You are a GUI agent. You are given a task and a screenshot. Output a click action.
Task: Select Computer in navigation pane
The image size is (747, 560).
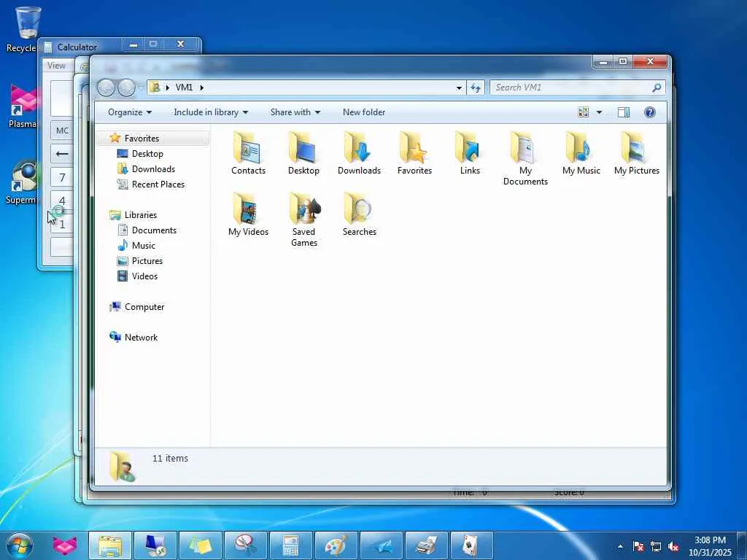click(x=144, y=307)
